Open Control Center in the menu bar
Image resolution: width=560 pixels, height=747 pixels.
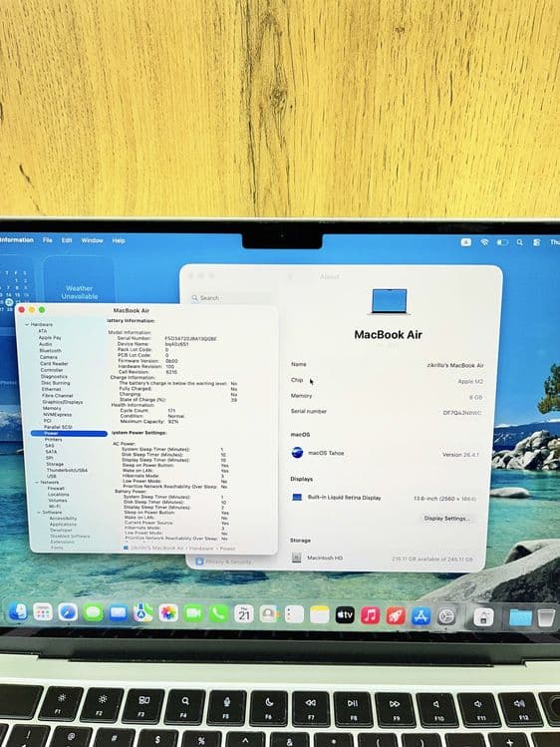[537, 242]
